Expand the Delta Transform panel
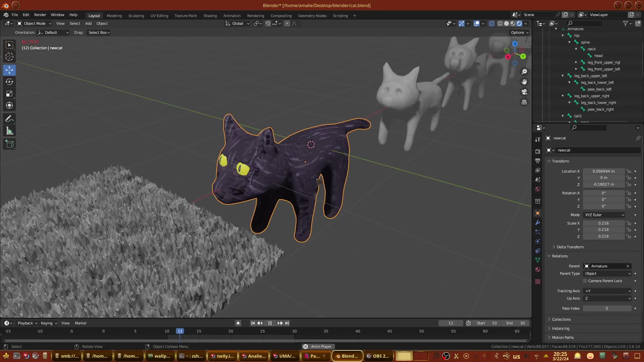This screenshot has height=362, width=644. pyautogui.click(x=570, y=247)
